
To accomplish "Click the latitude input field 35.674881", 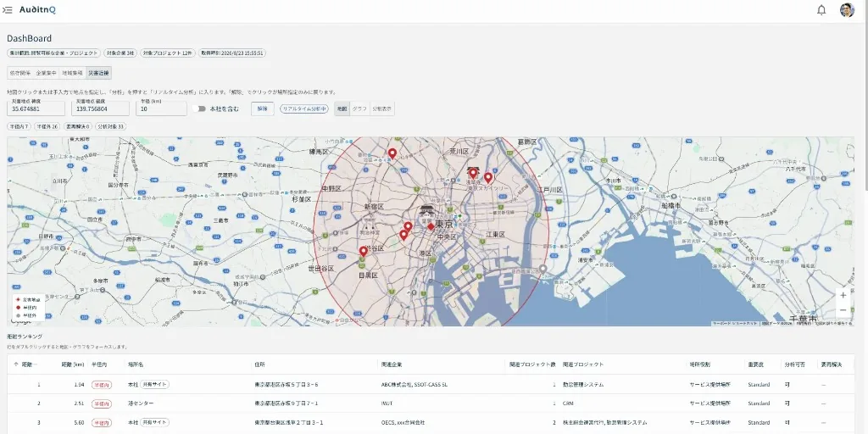I will point(36,108).
